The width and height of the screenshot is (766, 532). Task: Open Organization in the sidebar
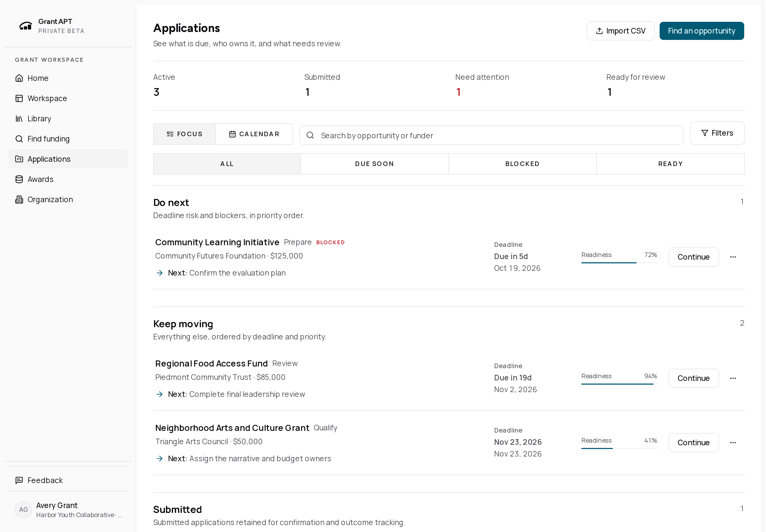(68, 199)
